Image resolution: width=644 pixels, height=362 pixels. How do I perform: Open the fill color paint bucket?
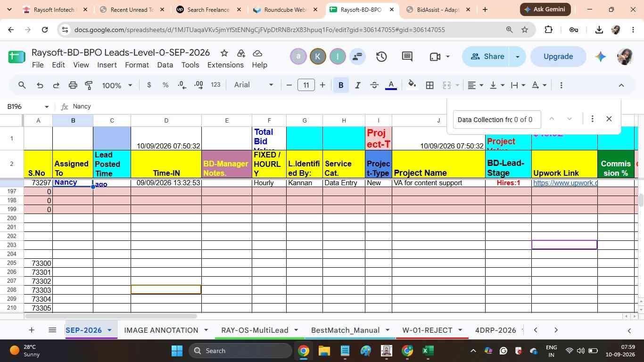[412, 85]
